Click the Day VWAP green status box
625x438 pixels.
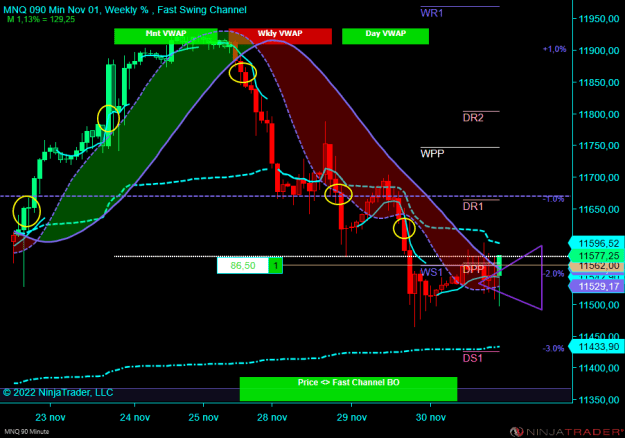coord(385,36)
